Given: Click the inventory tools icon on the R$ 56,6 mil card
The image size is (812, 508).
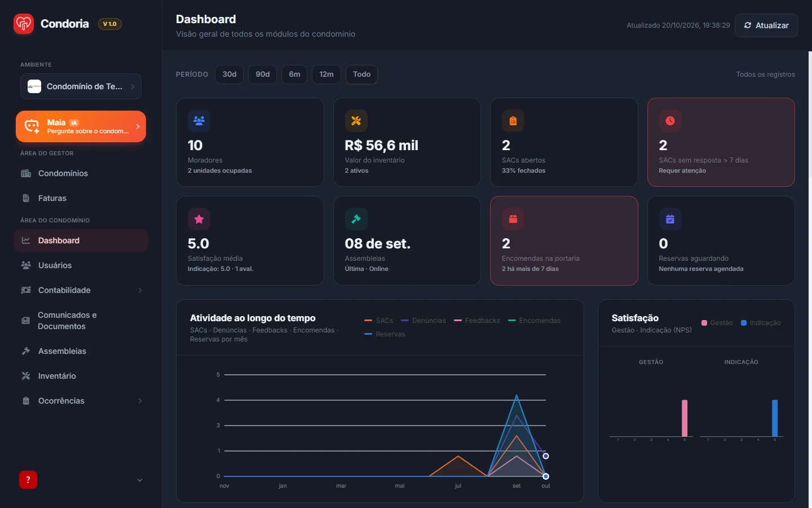Looking at the screenshot, I should [x=356, y=121].
